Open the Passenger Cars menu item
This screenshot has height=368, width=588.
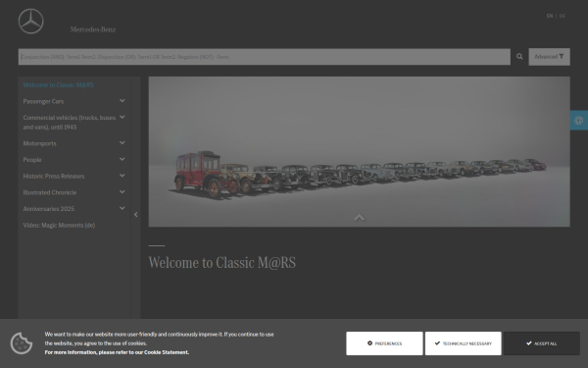[x=43, y=101]
